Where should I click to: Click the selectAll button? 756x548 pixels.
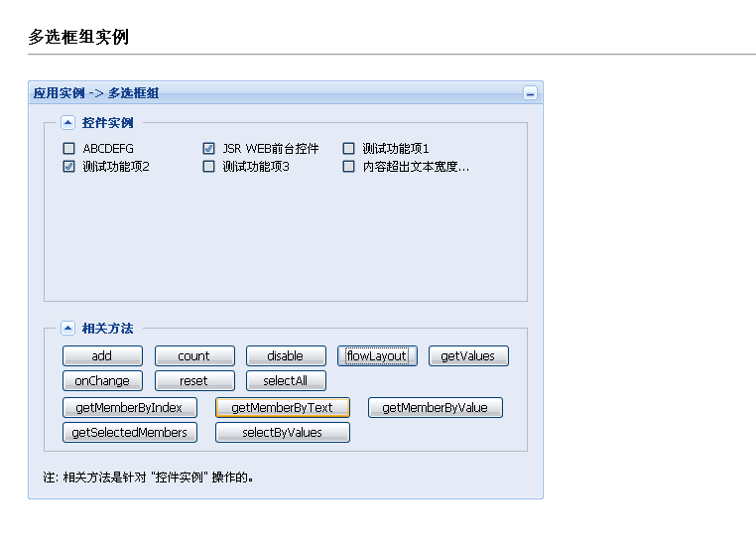tap(286, 380)
